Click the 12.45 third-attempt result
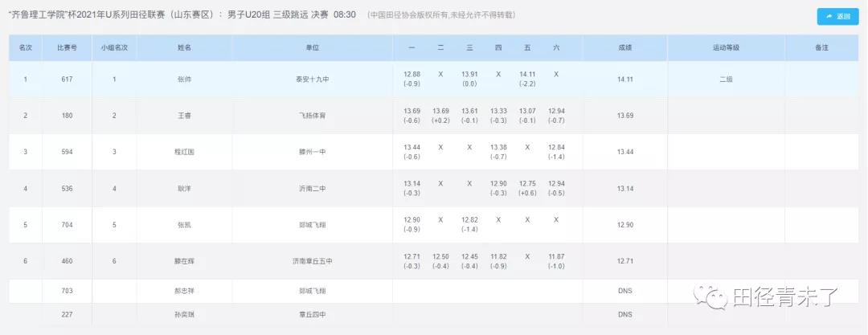 469,256
